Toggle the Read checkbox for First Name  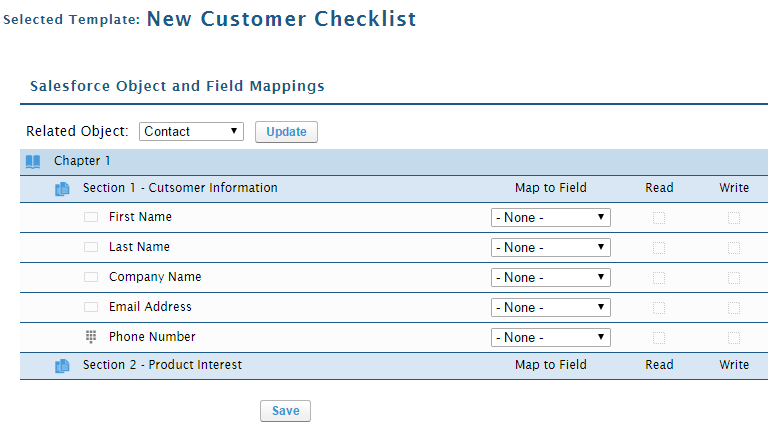[x=659, y=218]
